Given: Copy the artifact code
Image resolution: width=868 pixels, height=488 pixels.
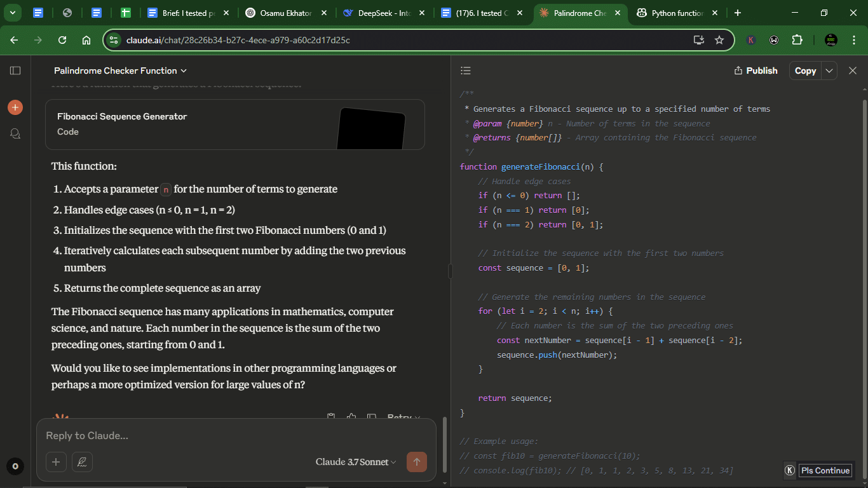Looking at the screenshot, I should (x=805, y=71).
